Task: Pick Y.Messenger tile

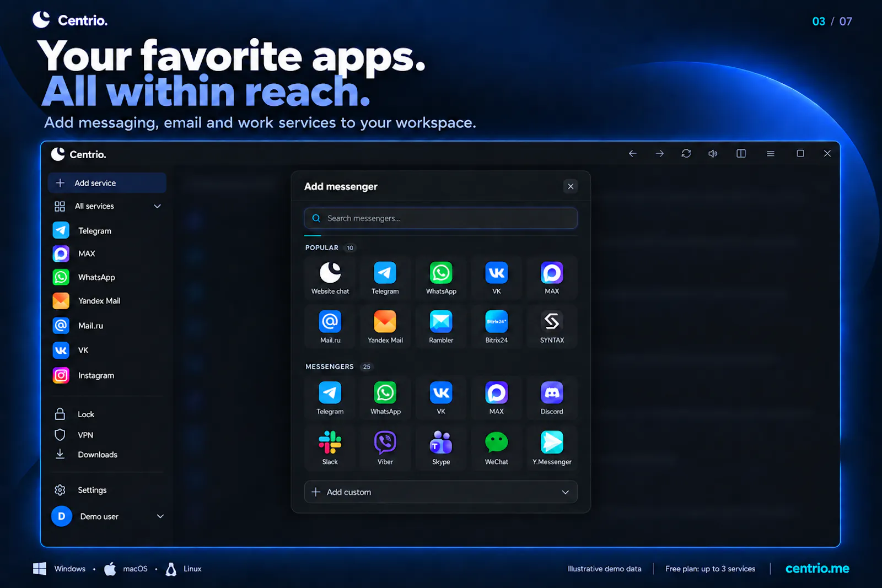Action: click(552, 447)
